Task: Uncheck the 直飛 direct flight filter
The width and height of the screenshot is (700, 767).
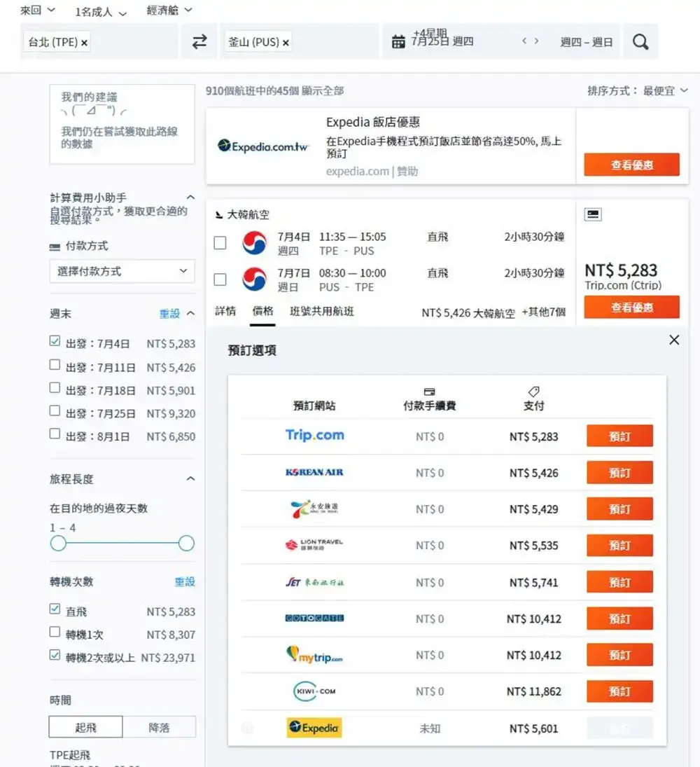Action: [x=55, y=609]
